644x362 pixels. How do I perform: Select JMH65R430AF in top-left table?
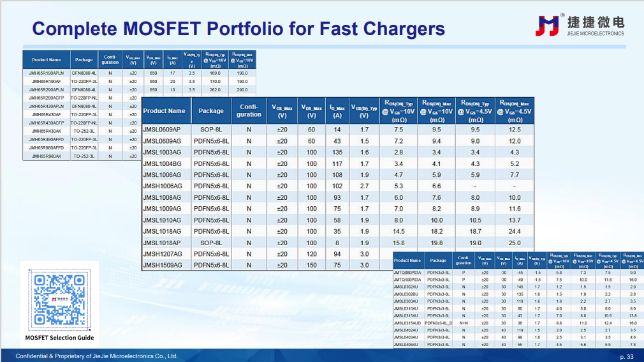point(47,115)
